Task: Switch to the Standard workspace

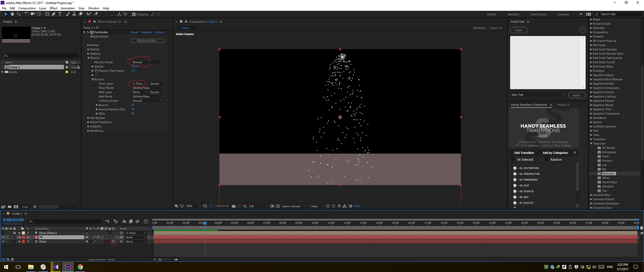Action: [x=513, y=14]
